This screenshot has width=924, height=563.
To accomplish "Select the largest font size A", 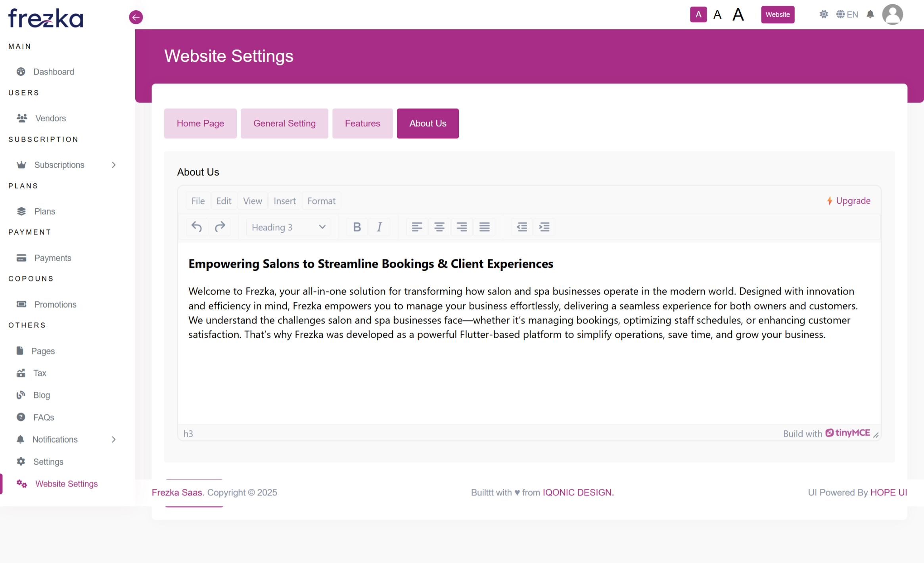I will tap(738, 15).
